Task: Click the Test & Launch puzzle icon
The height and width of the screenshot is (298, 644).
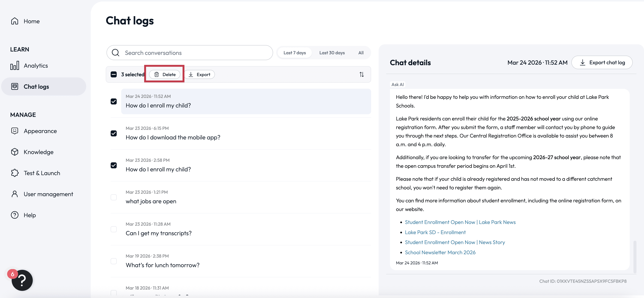Action: tap(15, 173)
